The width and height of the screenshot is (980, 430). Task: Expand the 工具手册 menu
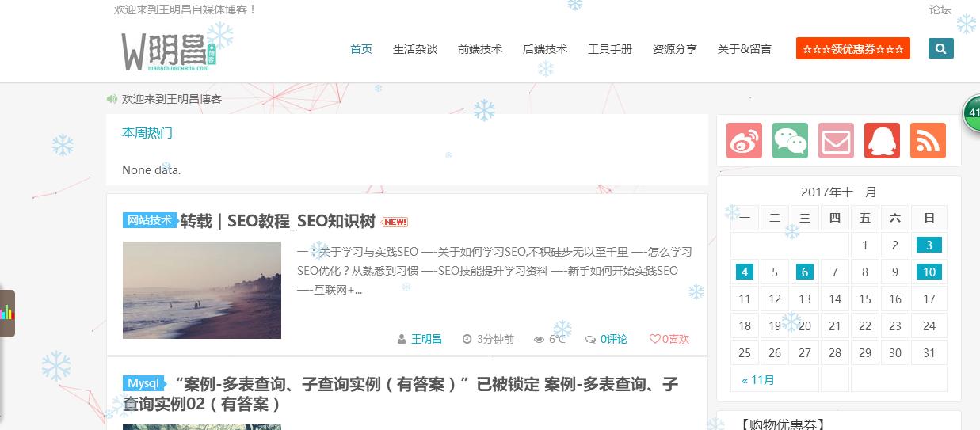point(610,49)
